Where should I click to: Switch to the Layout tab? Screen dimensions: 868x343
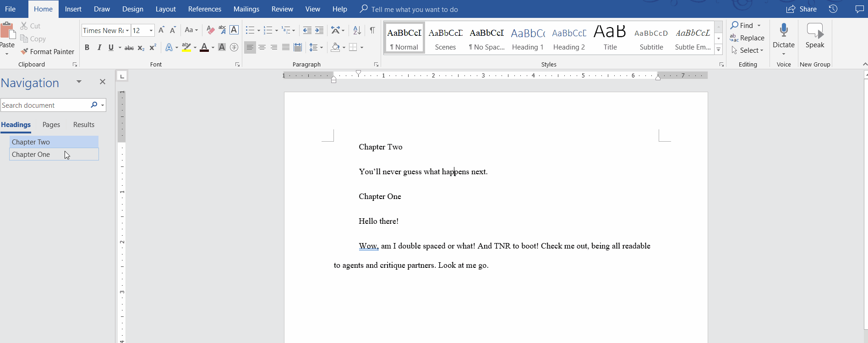click(x=165, y=9)
